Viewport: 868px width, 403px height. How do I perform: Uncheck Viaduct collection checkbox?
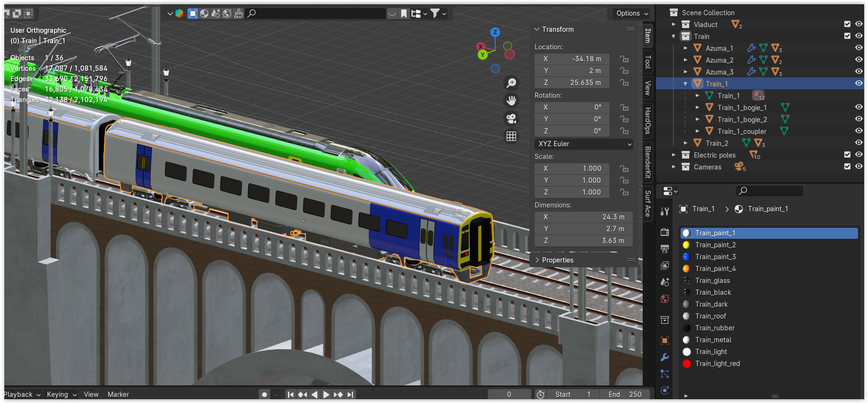point(847,24)
